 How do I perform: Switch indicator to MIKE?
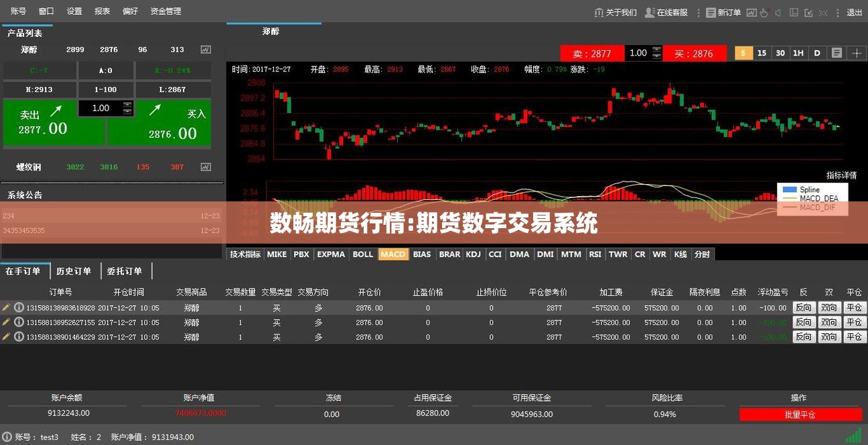click(x=277, y=254)
